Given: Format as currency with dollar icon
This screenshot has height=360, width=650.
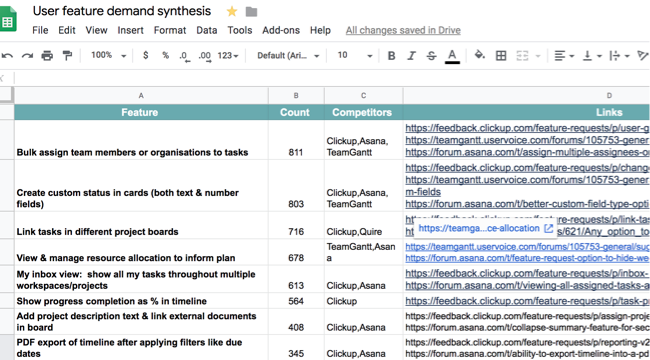Looking at the screenshot, I should point(146,55).
